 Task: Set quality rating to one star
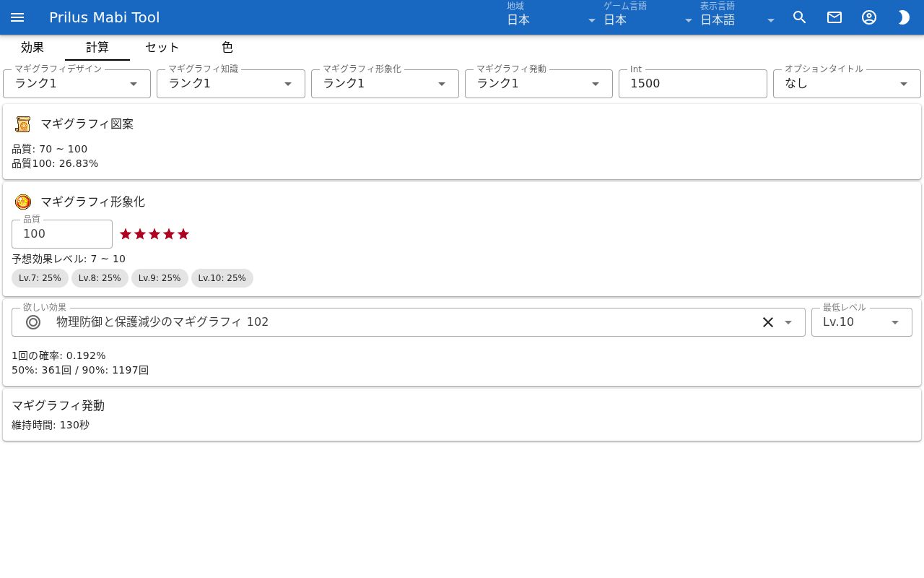126,234
